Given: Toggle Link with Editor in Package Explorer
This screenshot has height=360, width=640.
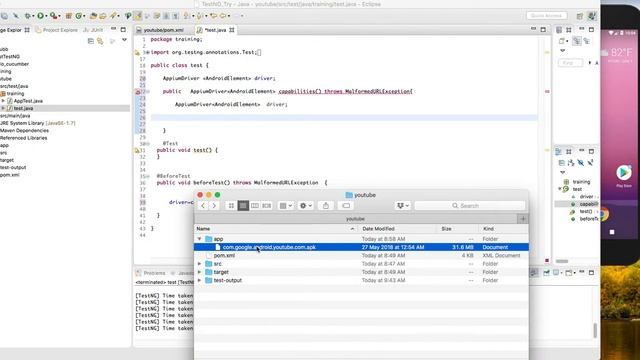Looking at the screenshot, I should click(x=100, y=41).
